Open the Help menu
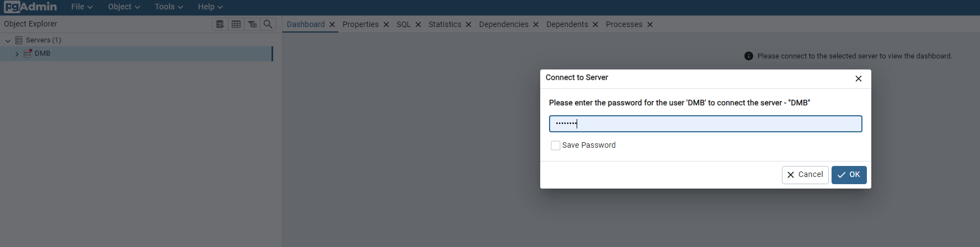The width and height of the screenshot is (980, 247). pyautogui.click(x=210, y=7)
